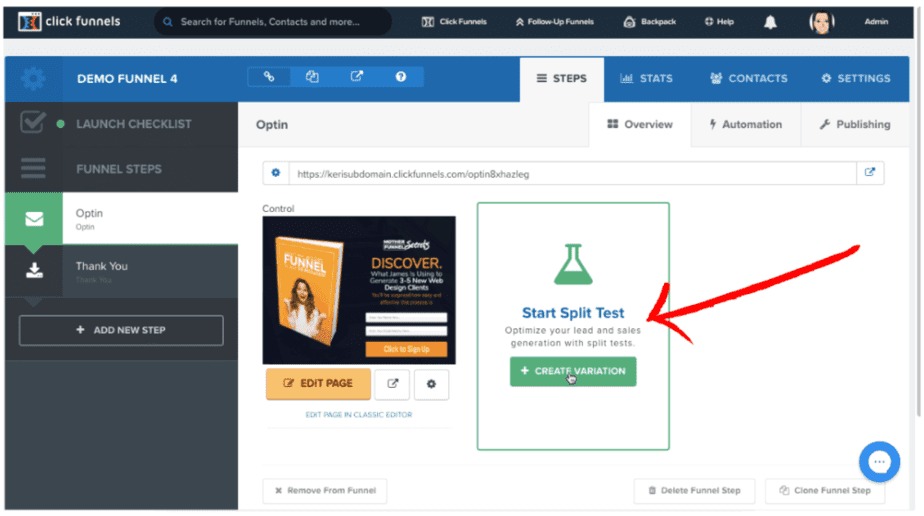
Task: Click the ClickFunnels logo
Action: coord(68,22)
